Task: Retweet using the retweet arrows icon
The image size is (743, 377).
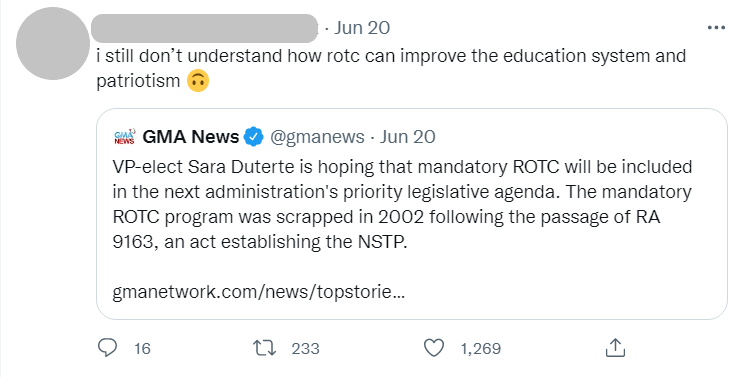Action: point(264,349)
